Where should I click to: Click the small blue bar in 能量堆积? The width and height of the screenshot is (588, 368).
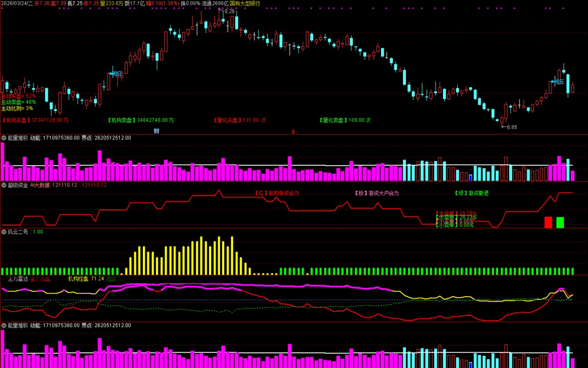click(x=470, y=177)
